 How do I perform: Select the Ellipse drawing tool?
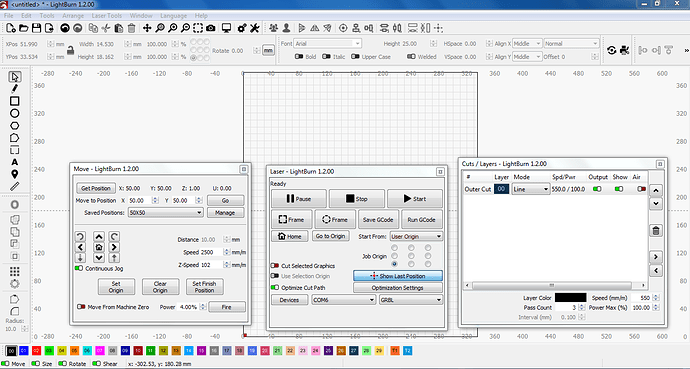click(15, 113)
